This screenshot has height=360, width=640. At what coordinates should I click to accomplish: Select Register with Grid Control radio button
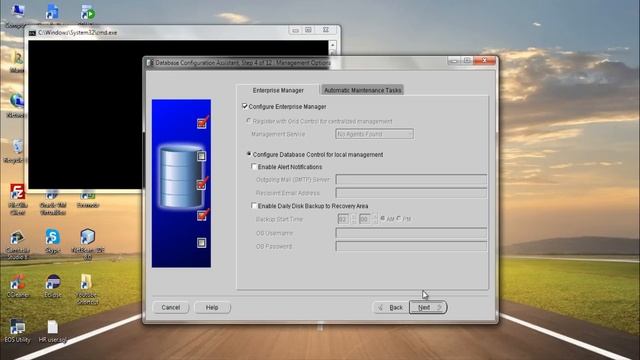click(249, 121)
